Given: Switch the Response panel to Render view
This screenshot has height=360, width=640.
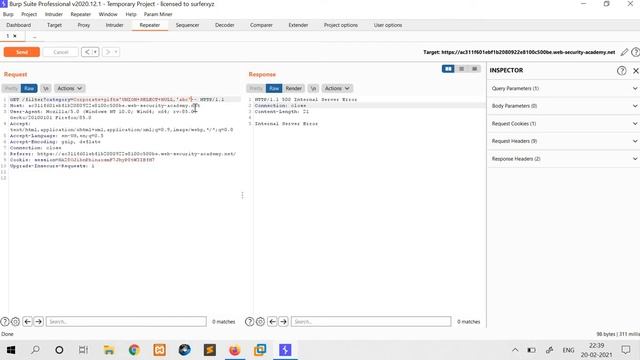Looking at the screenshot, I should 293,88.
